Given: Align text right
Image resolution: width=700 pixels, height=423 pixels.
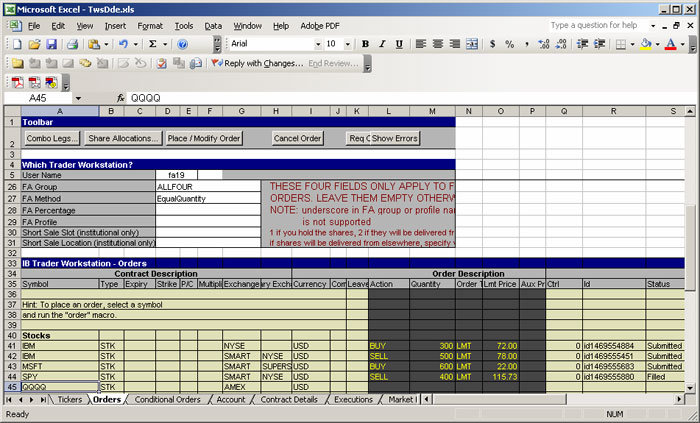Looking at the screenshot, I should (x=454, y=44).
